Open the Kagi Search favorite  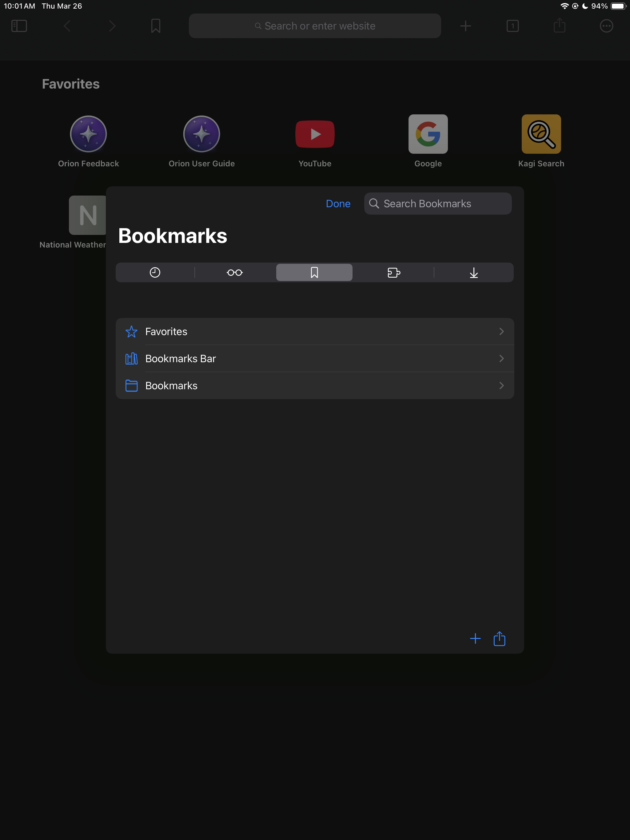click(x=541, y=134)
